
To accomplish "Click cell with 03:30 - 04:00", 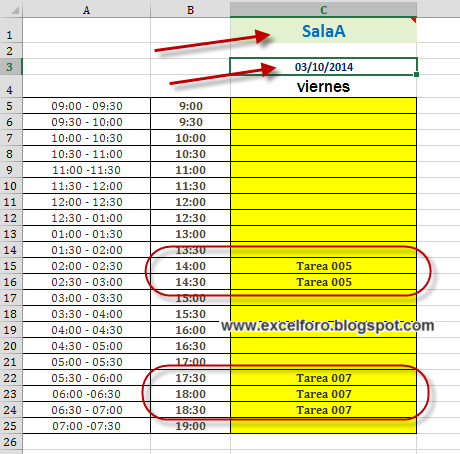I will (x=87, y=314).
